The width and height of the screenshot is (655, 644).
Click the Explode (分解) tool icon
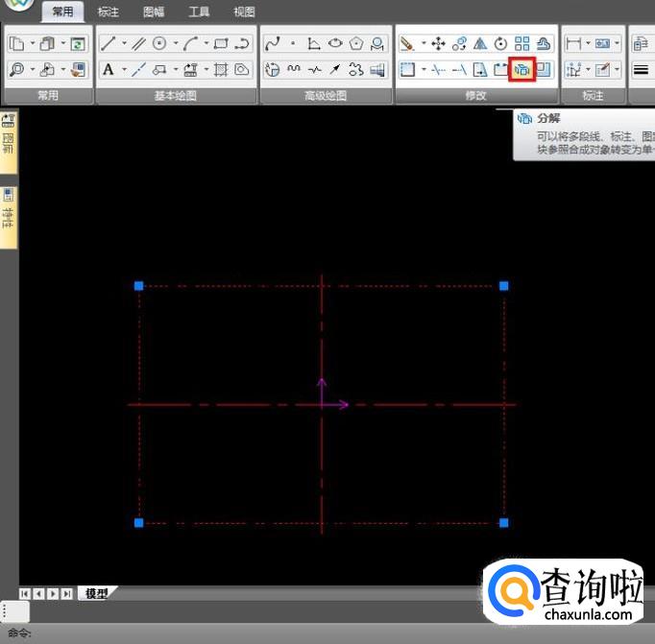pos(522,69)
